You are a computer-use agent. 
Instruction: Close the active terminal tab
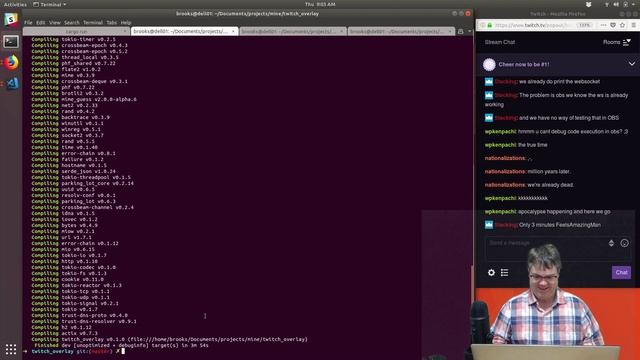pyautogui.click(x=233, y=31)
